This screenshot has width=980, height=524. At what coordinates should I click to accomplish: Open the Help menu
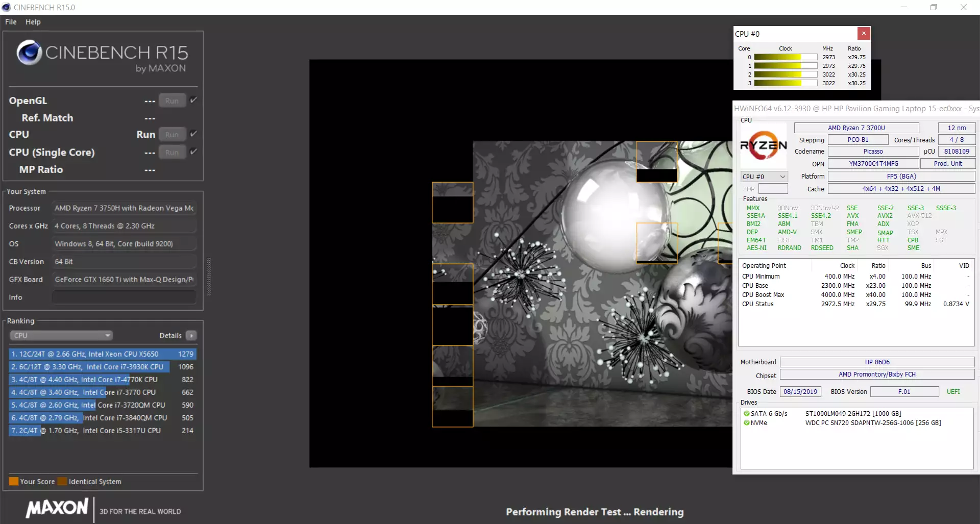33,22
